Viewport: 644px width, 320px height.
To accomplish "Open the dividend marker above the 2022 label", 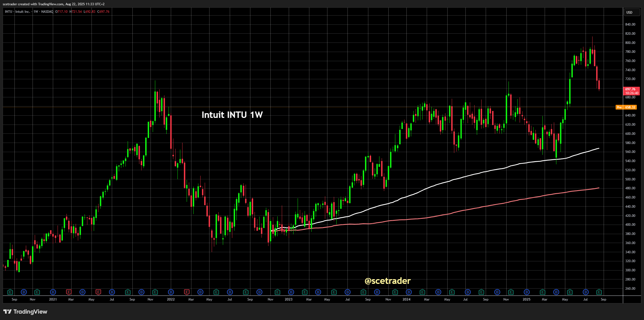I will (x=171, y=292).
